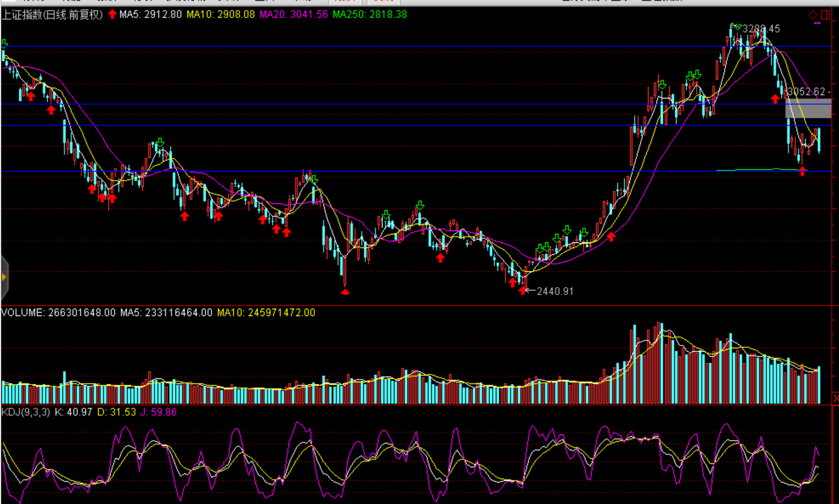This screenshot has width=839, height=504.
Task: Click the red buy arrow left of 3052.62
Action: click(775, 99)
